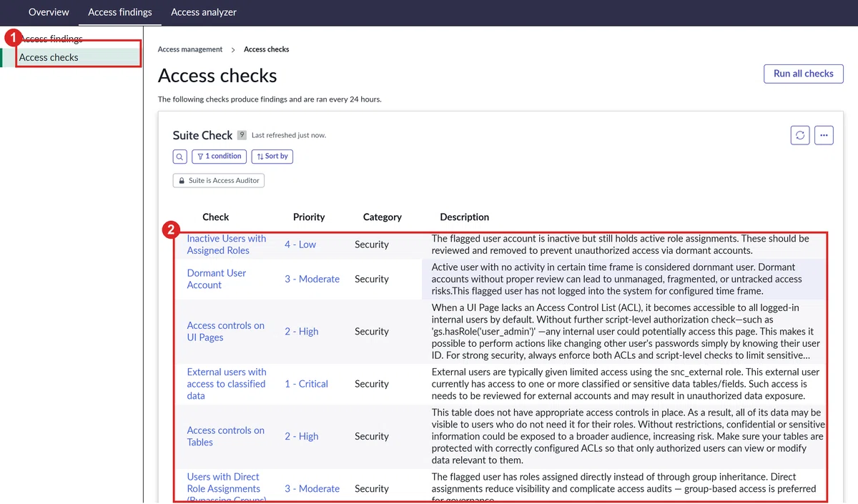Click the 'Last refreshed just now.' status text
This screenshot has width=858, height=504.
pyautogui.click(x=289, y=135)
